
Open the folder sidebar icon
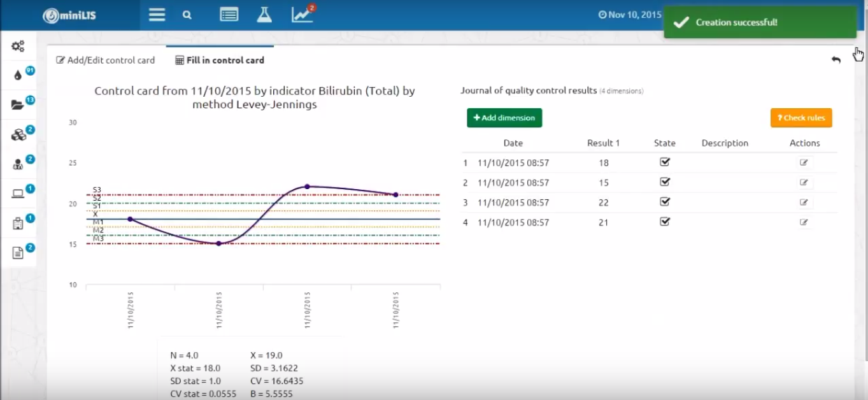tap(18, 105)
